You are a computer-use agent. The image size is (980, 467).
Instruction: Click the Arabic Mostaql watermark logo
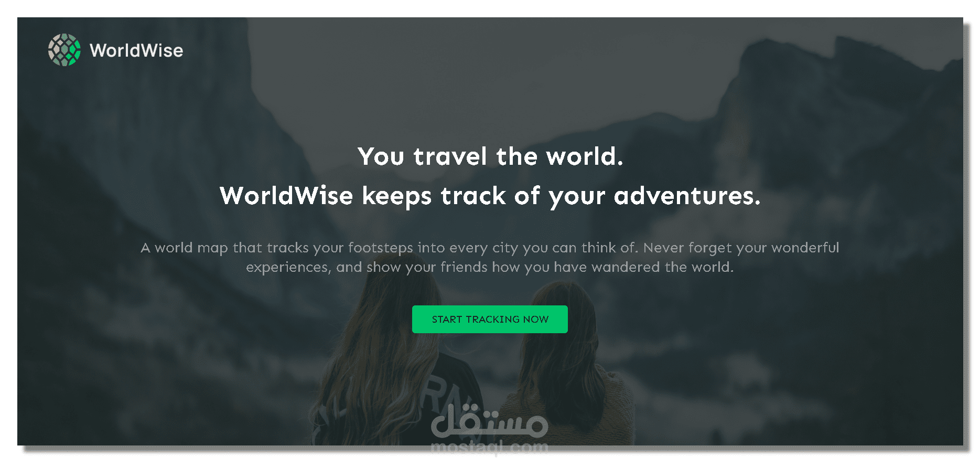point(489,422)
